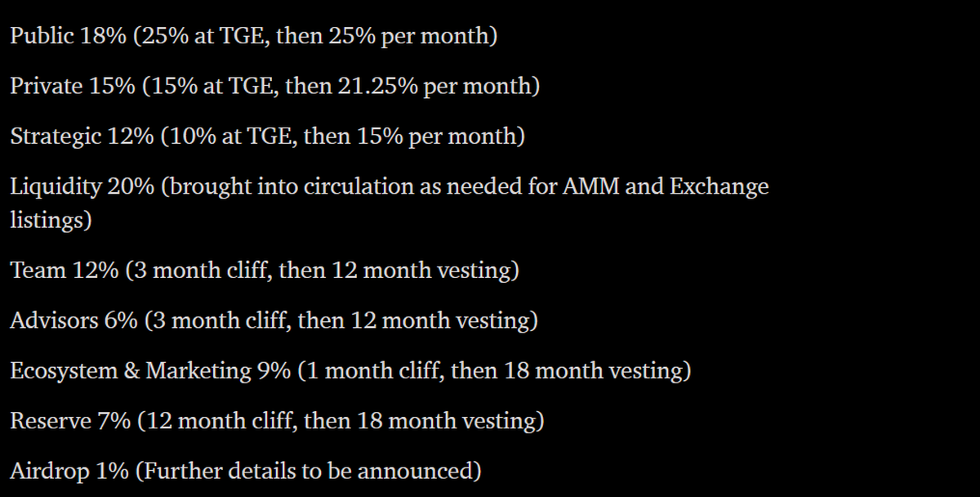Click the words "AMM and Exchange"
The width and height of the screenshot is (980, 497).
pyautogui.click(x=666, y=186)
